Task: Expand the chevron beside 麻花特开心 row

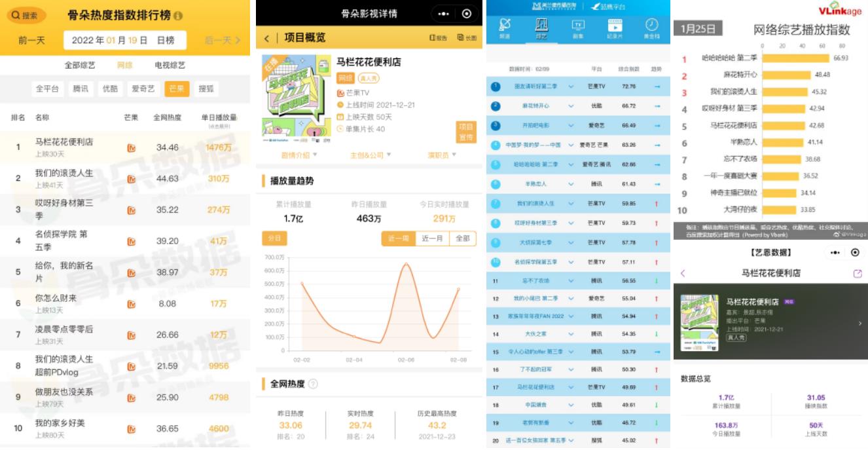Action: 571,105
